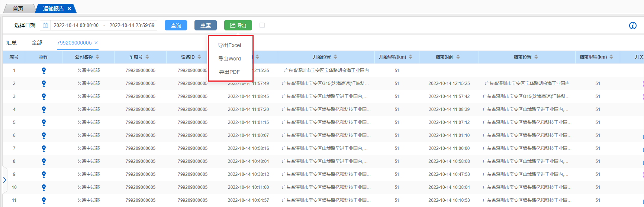Click the location pin in row 10

pyautogui.click(x=44, y=187)
